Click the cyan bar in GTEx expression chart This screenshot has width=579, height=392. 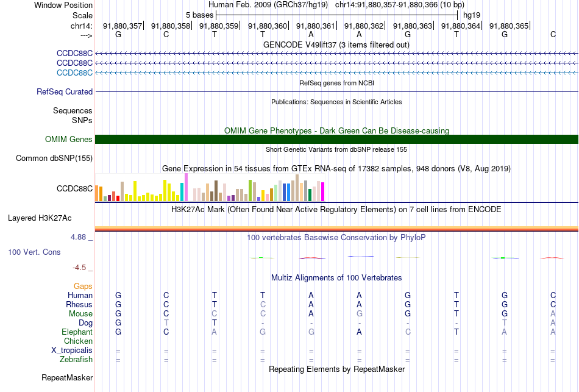[x=182, y=192]
